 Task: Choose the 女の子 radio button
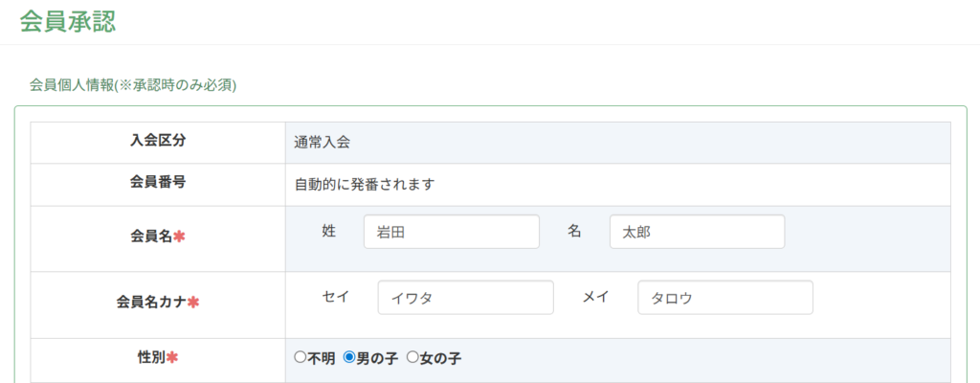412,357
